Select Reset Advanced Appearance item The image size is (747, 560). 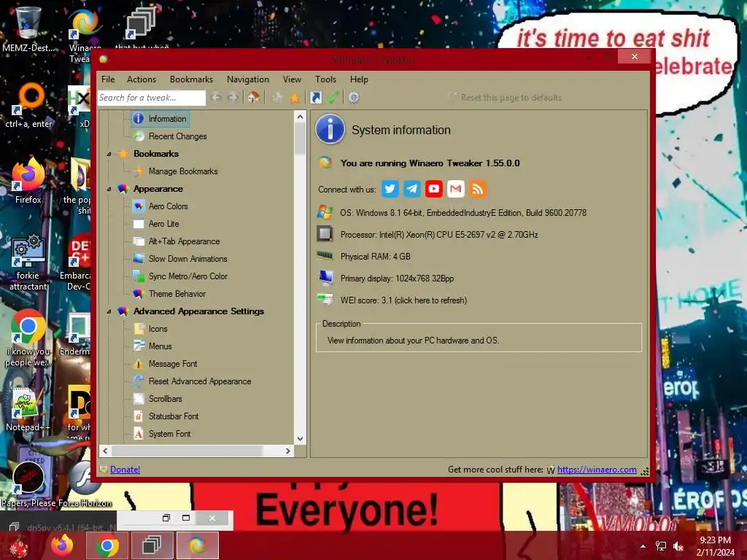(x=200, y=381)
